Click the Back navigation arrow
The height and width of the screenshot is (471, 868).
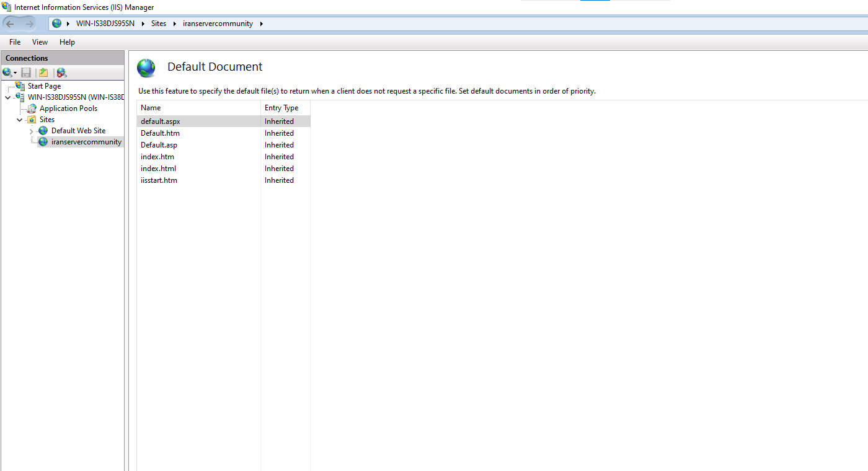click(11, 24)
